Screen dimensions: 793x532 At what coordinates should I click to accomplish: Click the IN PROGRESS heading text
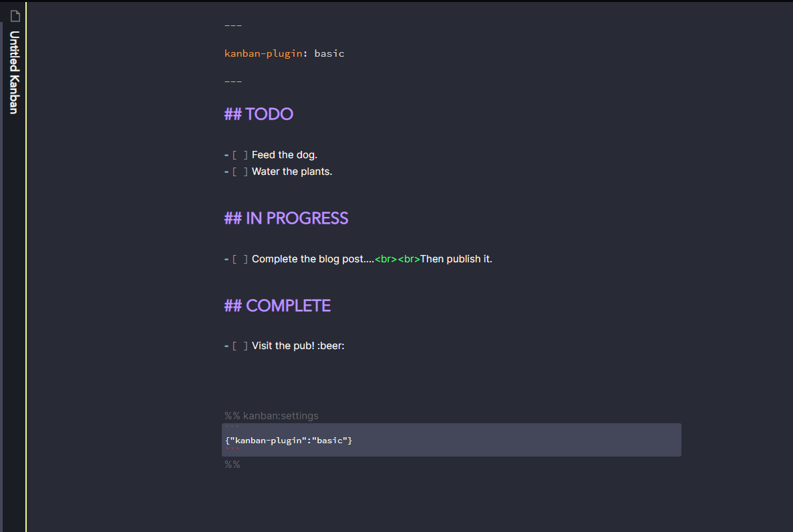click(x=297, y=218)
